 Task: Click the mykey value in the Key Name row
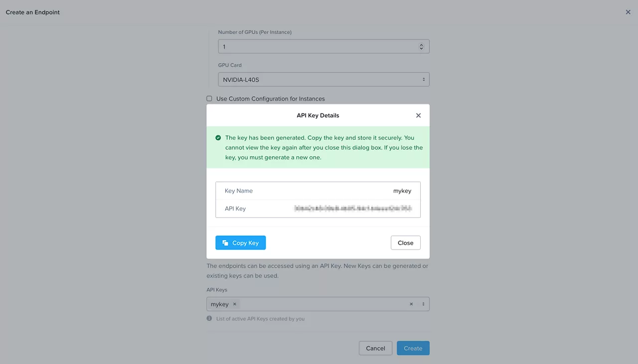(x=402, y=191)
